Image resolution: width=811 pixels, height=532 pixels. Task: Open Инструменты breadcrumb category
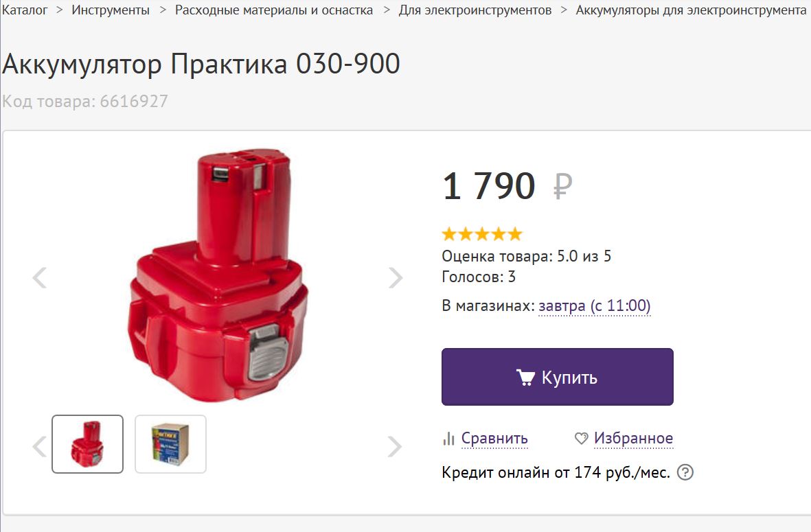tap(111, 10)
